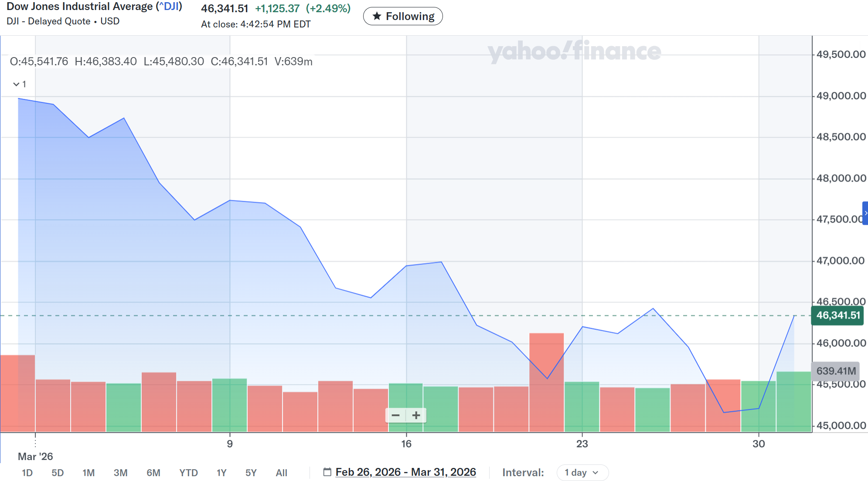
Task: Click the star icon in Following button
Action: point(377,17)
